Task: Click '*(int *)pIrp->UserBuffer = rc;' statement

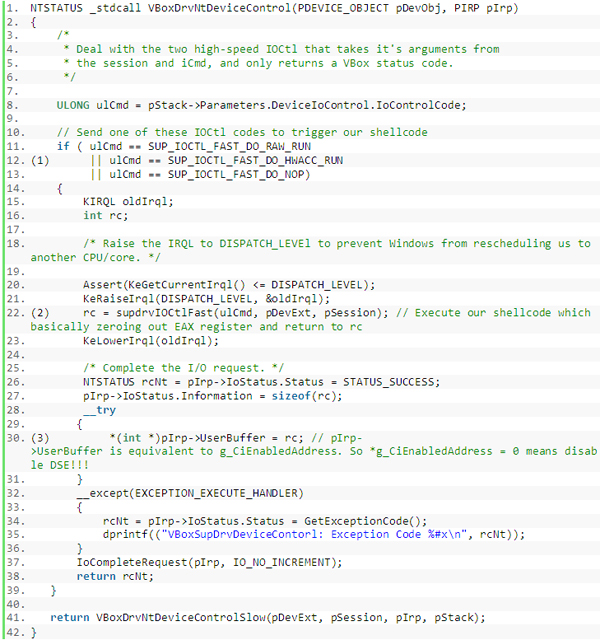Action: coord(207,438)
